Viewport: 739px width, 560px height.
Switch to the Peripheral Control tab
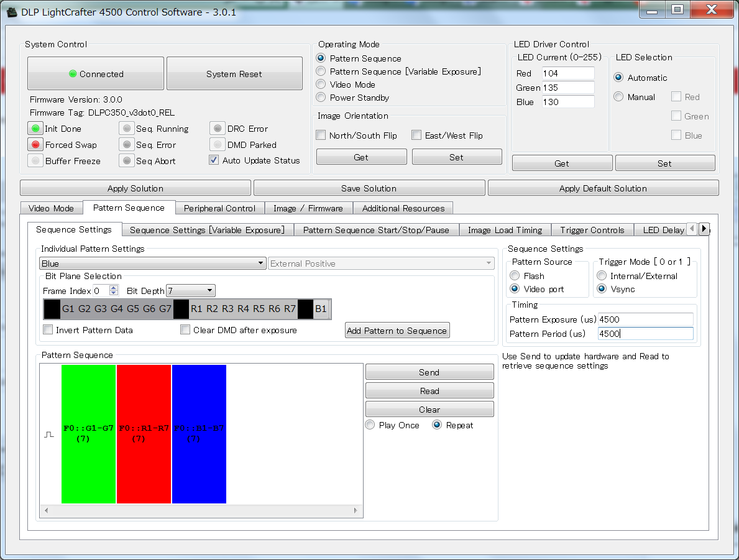tap(219, 208)
